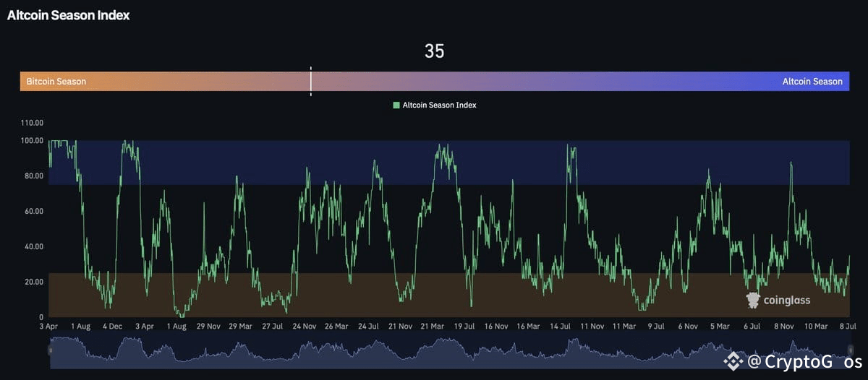Image resolution: width=868 pixels, height=380 pixels.
Task: Click the '24 Jul' x-axis date
Action: 368,327
